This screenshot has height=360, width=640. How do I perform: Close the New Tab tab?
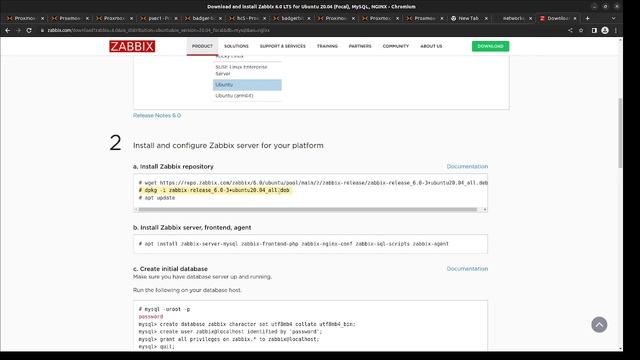486,18
